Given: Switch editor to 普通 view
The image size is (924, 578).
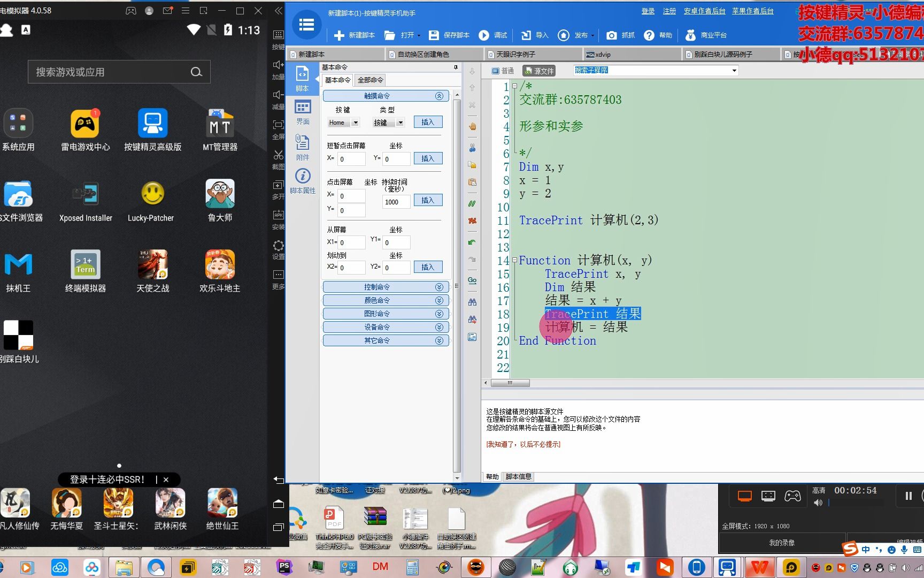Looking at the screenshot, I should click(x=503, y=71).
